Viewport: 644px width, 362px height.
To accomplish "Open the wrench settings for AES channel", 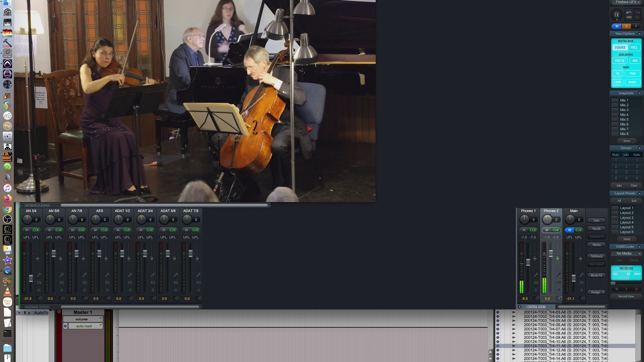I will click(x=107, y=275).
